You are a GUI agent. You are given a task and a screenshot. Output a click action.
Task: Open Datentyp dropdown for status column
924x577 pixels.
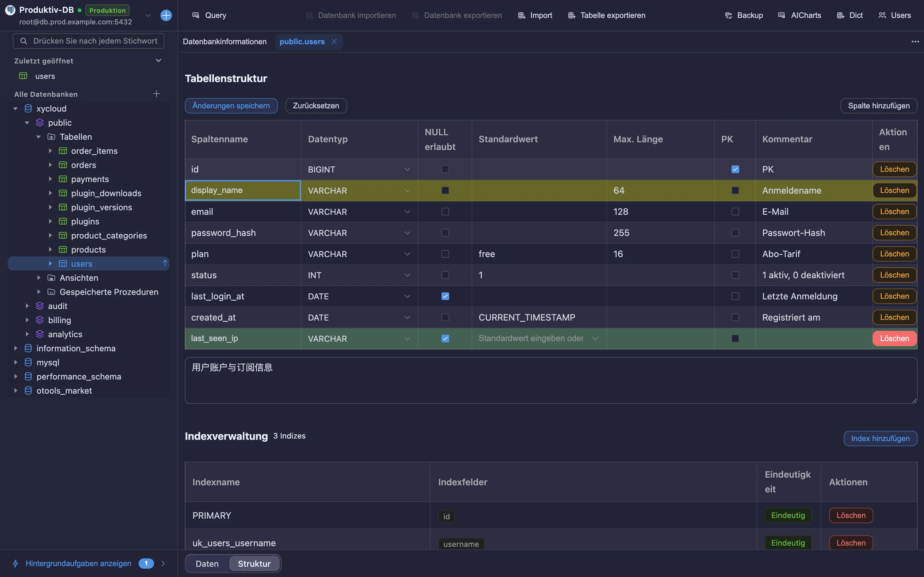click(x=359, y=275)
